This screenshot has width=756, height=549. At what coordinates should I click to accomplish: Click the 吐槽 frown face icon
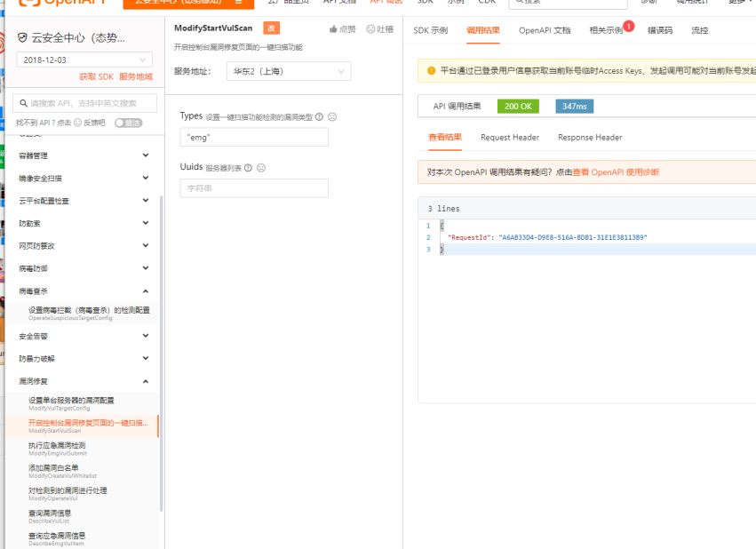[370, 29]
